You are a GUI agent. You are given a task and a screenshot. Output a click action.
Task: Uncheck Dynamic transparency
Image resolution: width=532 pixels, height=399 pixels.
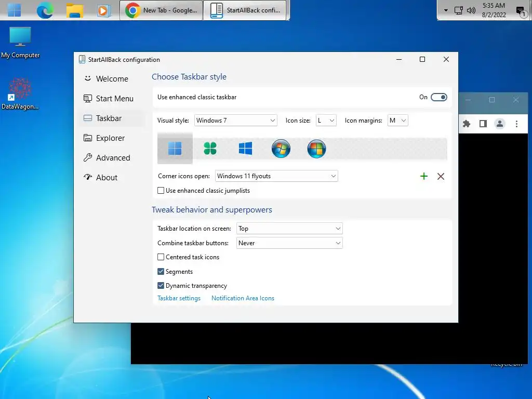pyautogui.click(x=161, y=286)
